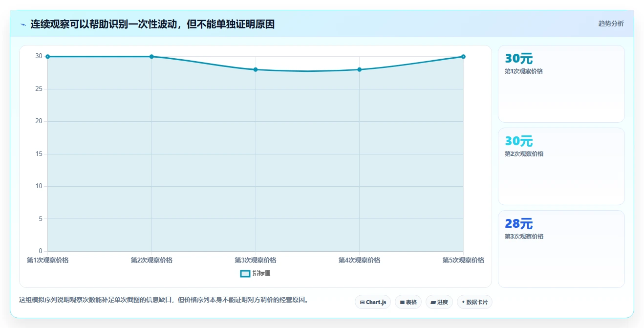Click the card label 第2次观察价格

524,154
